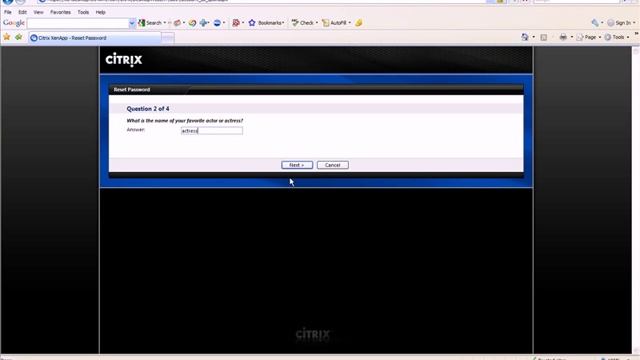Click the red icon before Bookmarks
This screenshot has width=640, height=360.
(236, 23)
